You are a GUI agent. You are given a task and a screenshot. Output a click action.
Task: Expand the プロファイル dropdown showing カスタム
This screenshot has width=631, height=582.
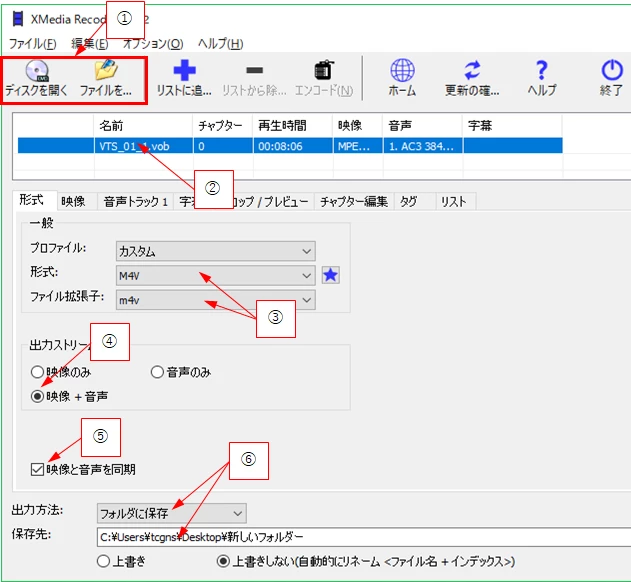[x=216, y=252]
